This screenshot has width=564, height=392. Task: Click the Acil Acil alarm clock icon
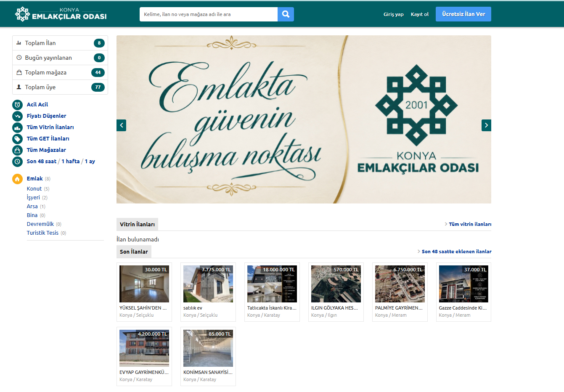pyautogui.click(x=17, y=105)
